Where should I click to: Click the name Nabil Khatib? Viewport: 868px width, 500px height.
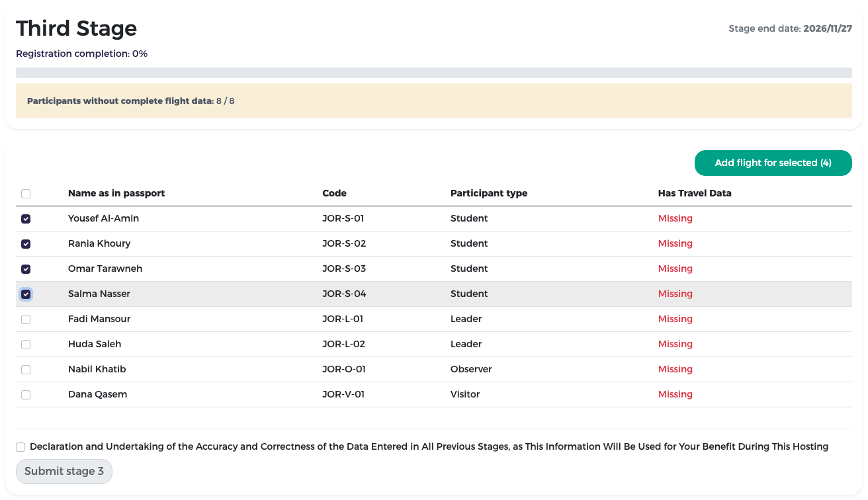(x=97, y=369)
